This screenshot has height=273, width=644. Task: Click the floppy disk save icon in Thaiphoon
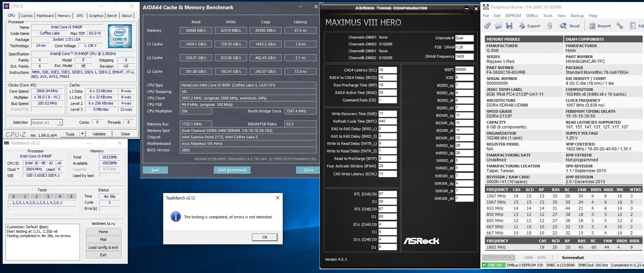pyautogui.click(x=509, y=26)
